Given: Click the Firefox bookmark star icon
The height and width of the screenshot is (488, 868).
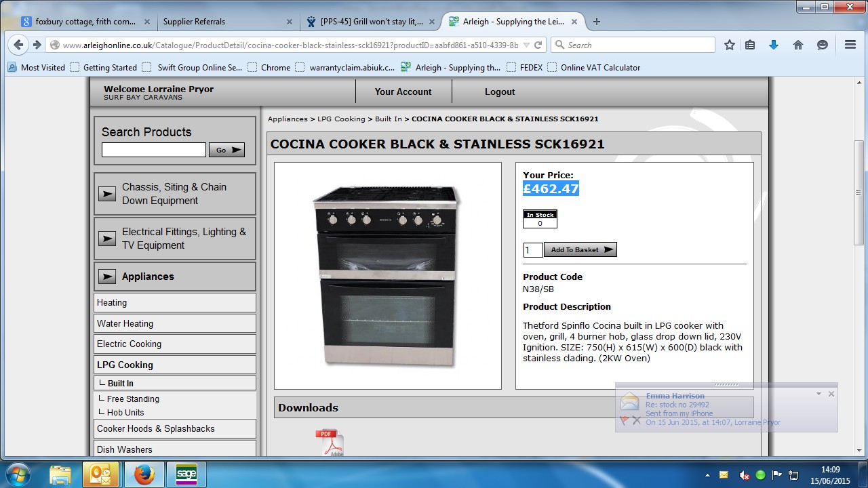Looking at the screenshot, I should point(730,45).
